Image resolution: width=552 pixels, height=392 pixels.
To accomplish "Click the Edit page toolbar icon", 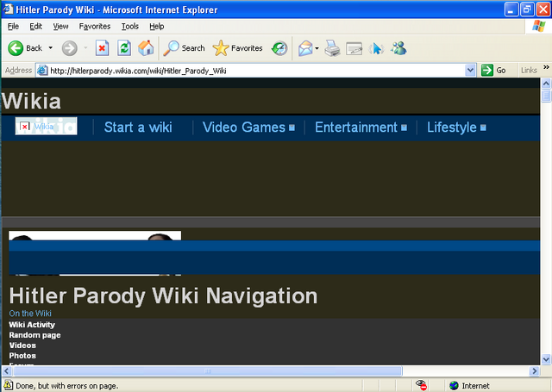I will [354, 48].
